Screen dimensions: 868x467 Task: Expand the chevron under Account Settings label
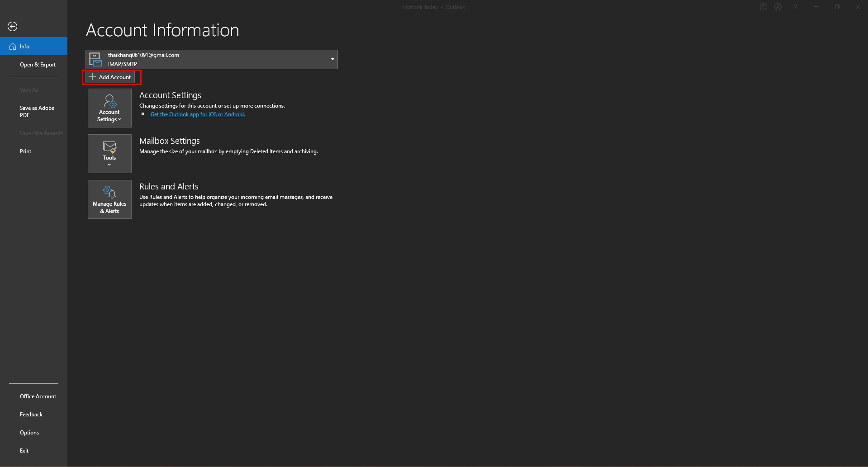point(120,120)
